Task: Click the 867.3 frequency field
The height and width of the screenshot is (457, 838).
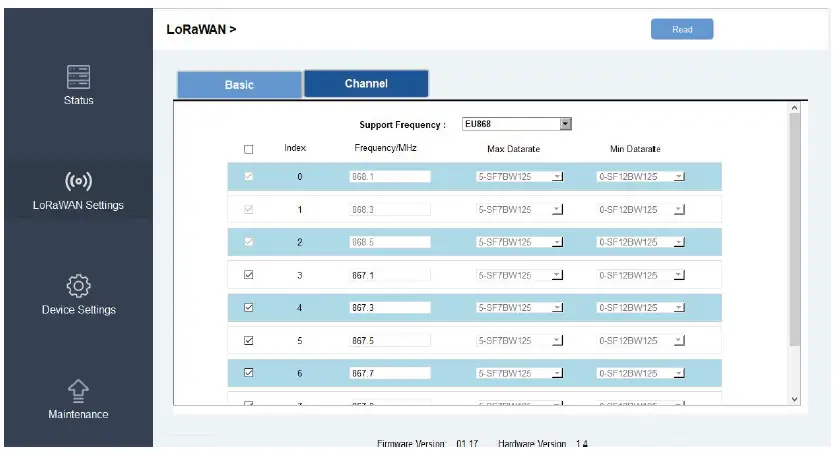Action: tap(390, 308)
